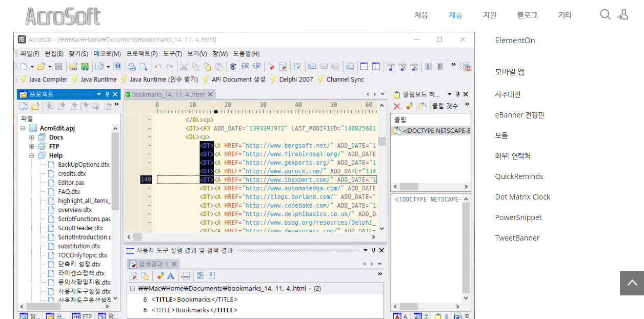Click the horizontal split window icon
Screen dimensions: 644x319
tap(364, 67)
